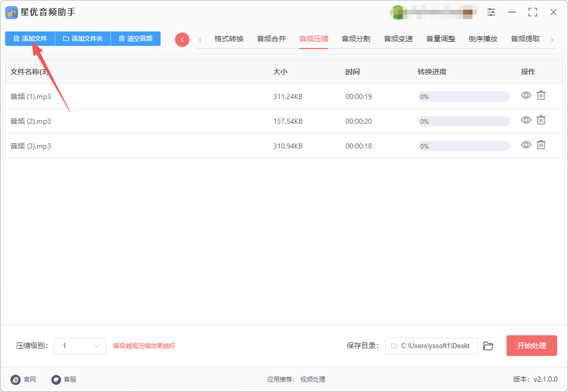Click the red collapse arrow circle button

click(182, 39)
